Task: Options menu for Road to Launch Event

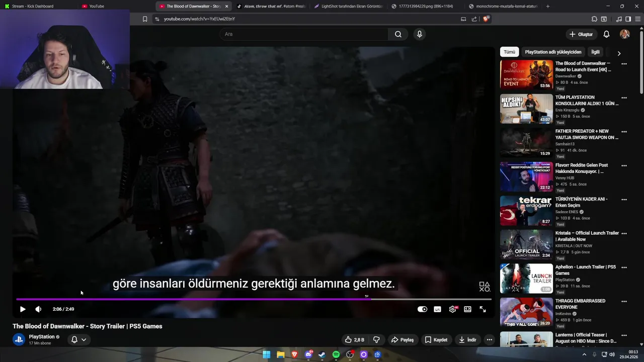Action: coord(624,64)
